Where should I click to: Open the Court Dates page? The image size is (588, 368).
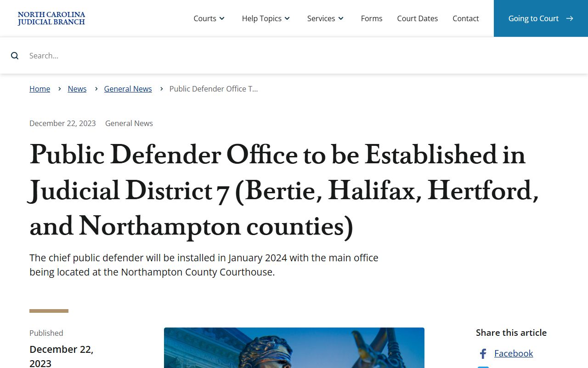pos(418,18)
